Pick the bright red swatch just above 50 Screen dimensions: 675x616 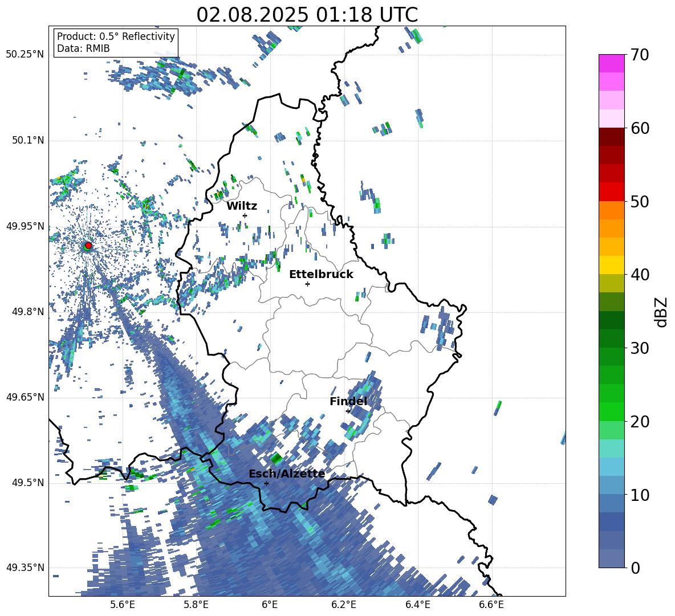611,191
